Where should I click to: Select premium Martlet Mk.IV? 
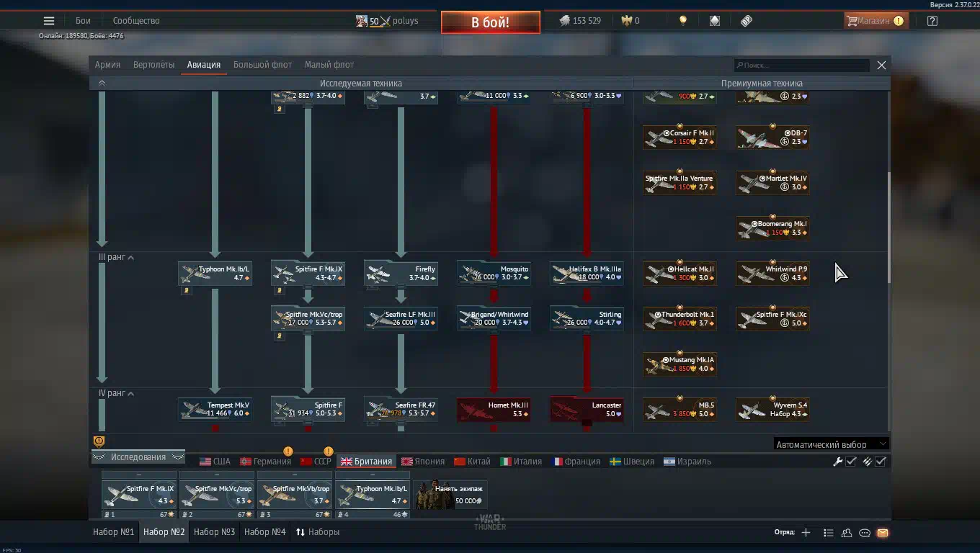coord(772,183)
